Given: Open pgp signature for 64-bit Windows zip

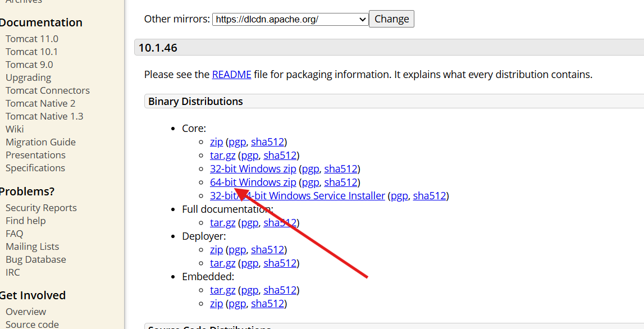Looking at the screenshot, I should 310,182.
